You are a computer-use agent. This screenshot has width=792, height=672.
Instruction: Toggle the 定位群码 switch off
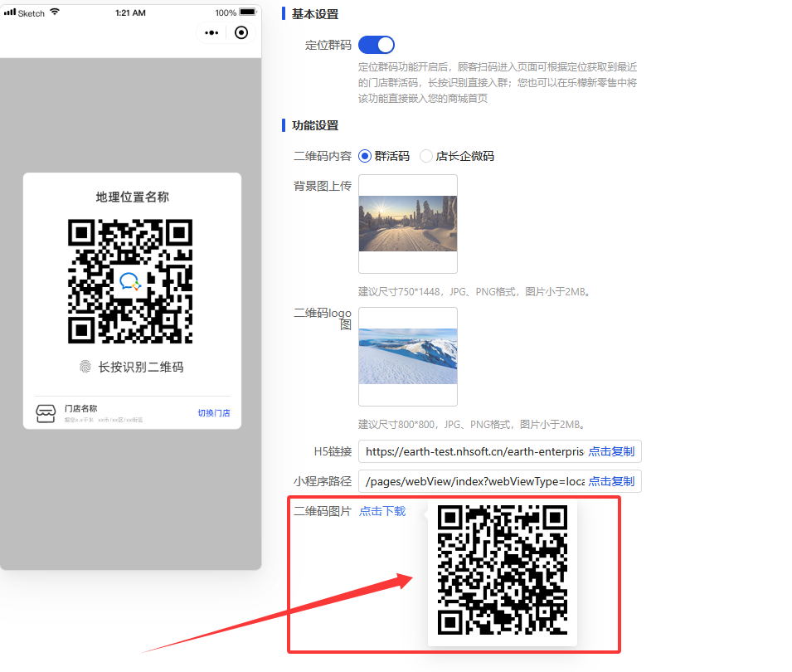[x=377, y=45]
